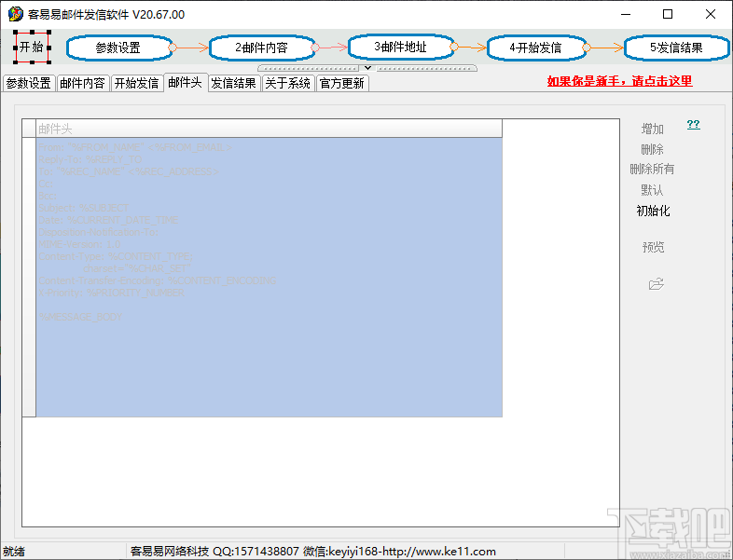Close the 客易易 application window
The width and height of the screenshot is (733, 560).
click(x=711, y=14)
